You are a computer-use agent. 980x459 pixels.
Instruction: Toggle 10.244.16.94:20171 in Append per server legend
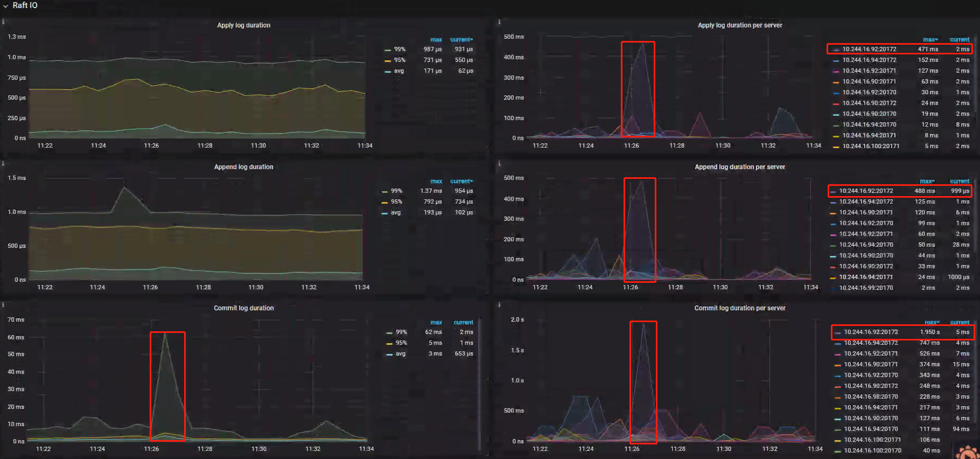pyautogui.click(x=866, y=277)
